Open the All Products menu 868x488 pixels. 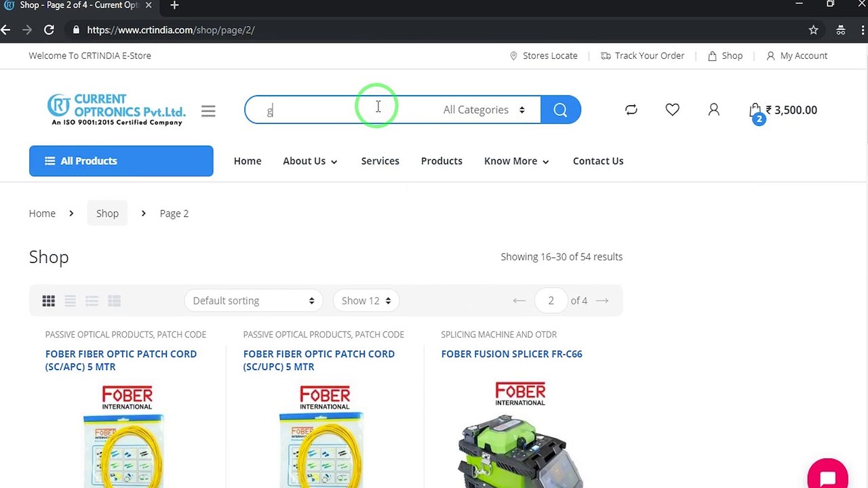[x=121, y=161]
